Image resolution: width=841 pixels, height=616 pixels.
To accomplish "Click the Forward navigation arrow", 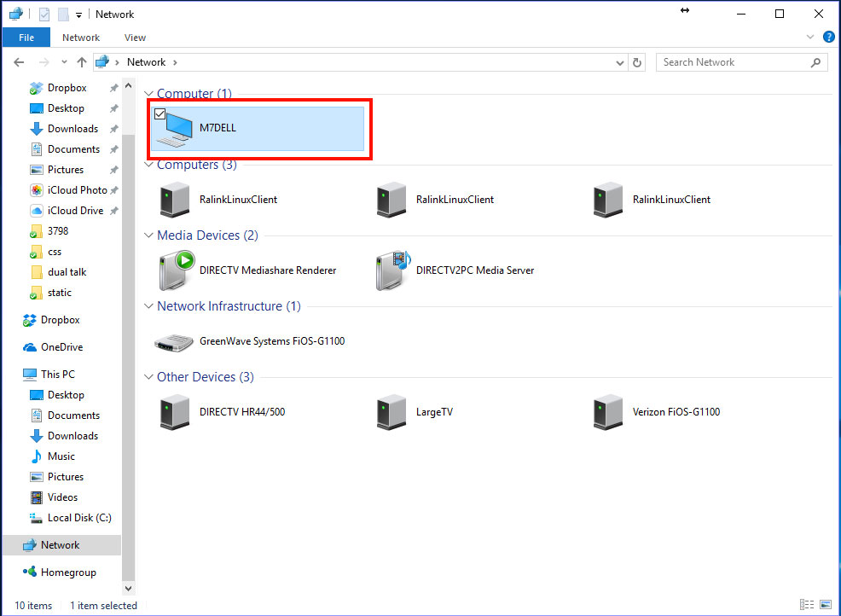I will 44,62.
